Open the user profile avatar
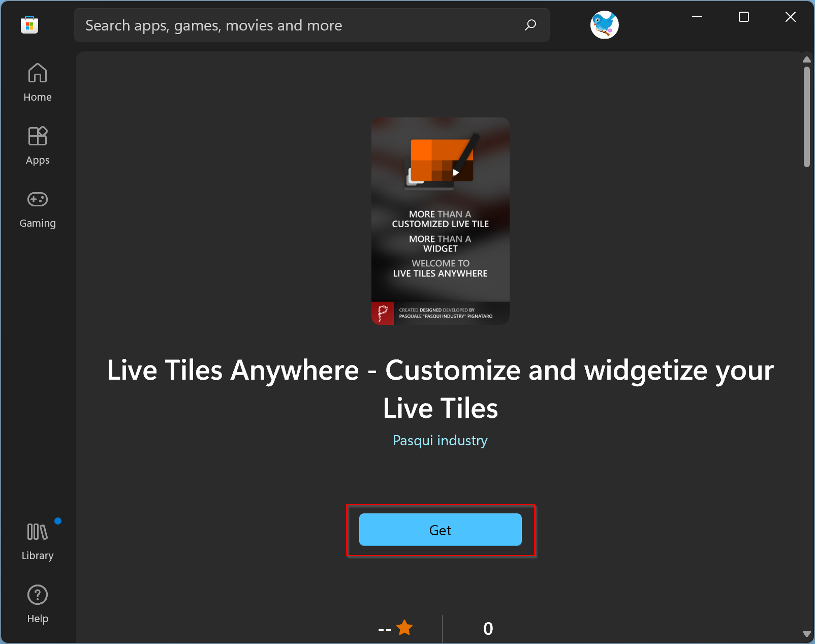 (x=604, y=24)
